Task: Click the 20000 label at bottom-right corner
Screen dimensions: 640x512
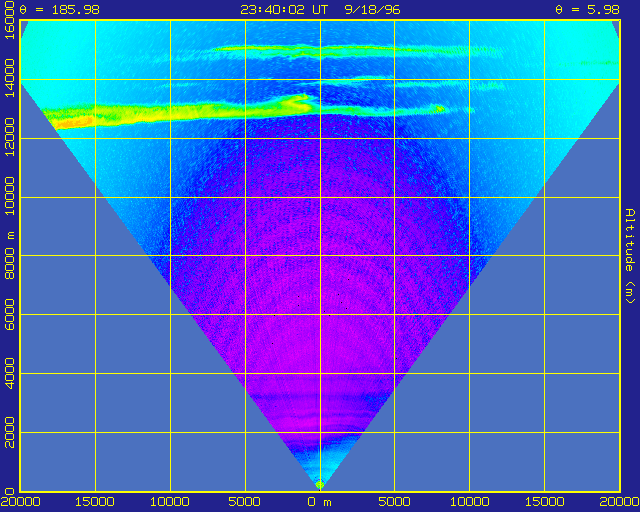Action: click(x=620, y=502)
